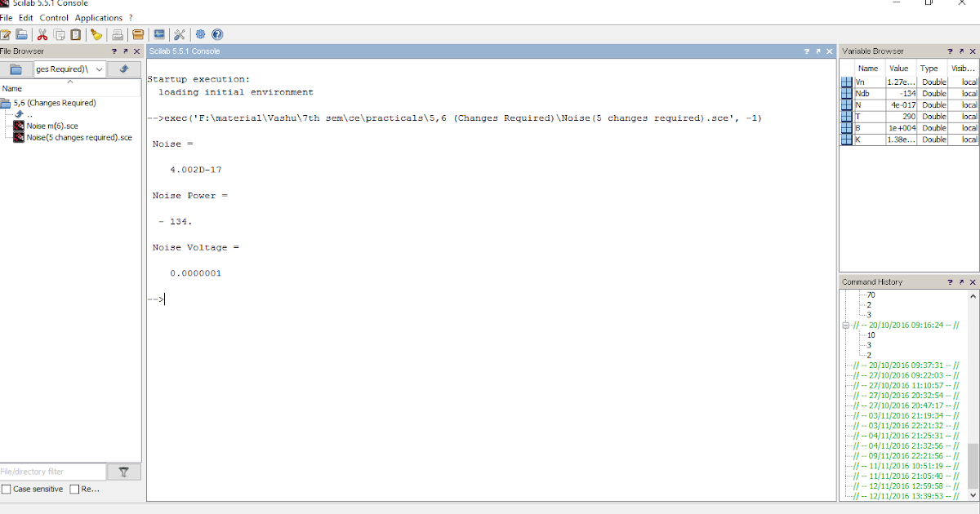Image resolution: width=980 pixels, height=514 pixels.
Task: Open the Edit menu
Action: click(x=26, y=17)
